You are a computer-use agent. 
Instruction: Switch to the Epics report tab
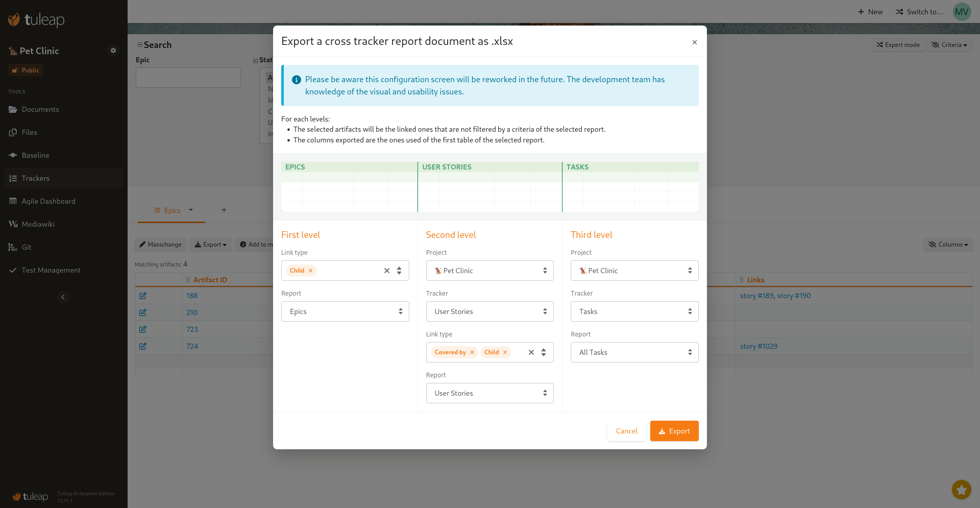click(x=171, y=210)
